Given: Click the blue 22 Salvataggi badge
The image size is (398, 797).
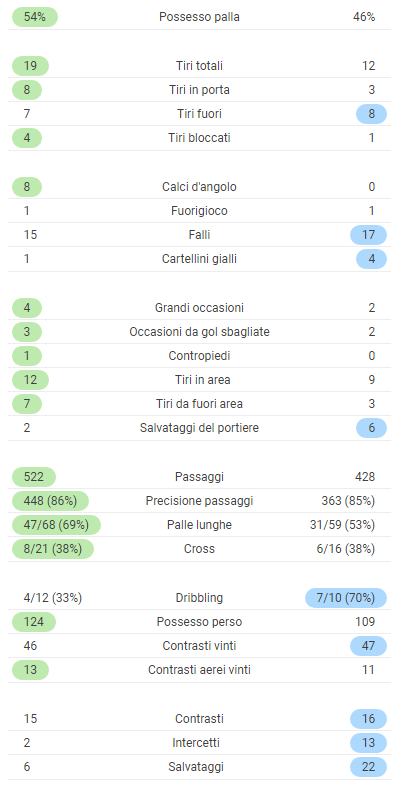Looking at the screenshot, I should coord(368,767).
